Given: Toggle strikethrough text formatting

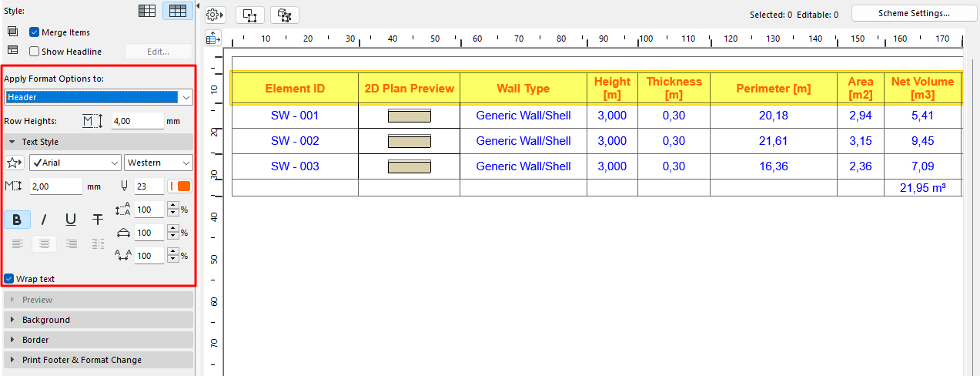Looking at the screenshot, I should click(x=98, y=220).
